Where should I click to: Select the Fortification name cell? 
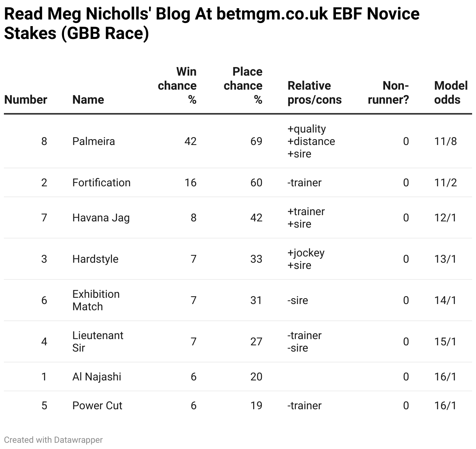tap(101, 182)
